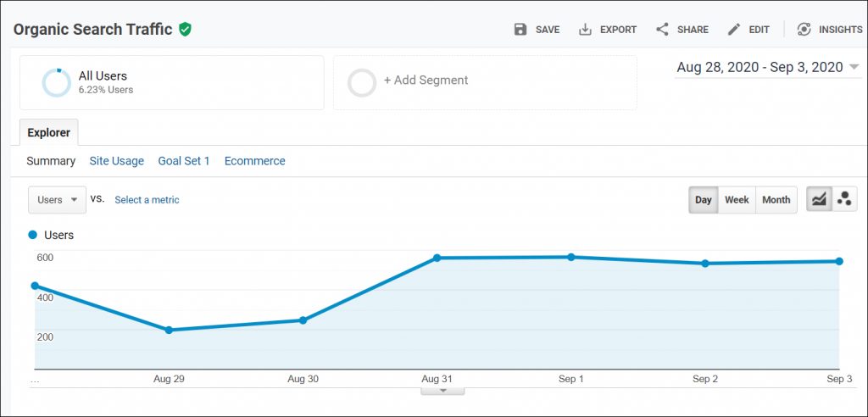Click the green verified shield icon
The width and height of the screenshot is (868, 417).
[x=185, y=30]
